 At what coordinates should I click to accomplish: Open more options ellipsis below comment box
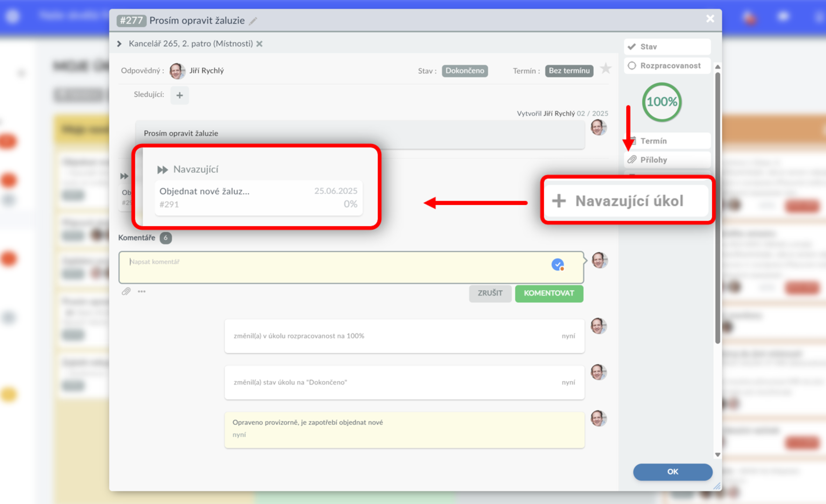point(142,292)
